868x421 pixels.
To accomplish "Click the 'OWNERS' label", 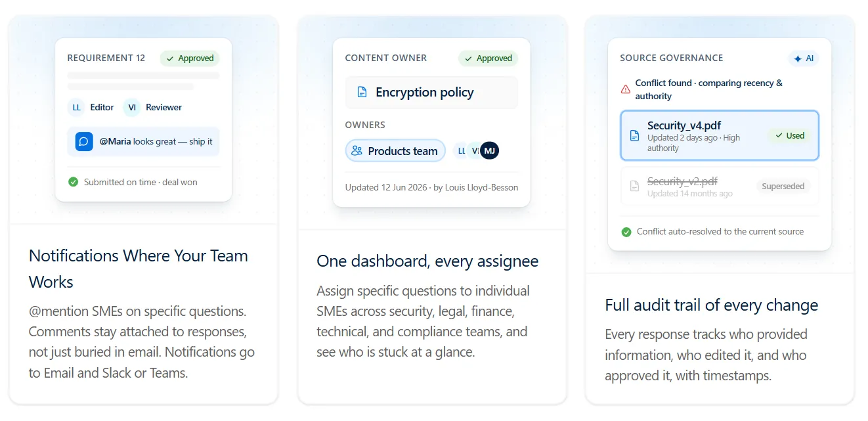I will click(x=365, y=125).
